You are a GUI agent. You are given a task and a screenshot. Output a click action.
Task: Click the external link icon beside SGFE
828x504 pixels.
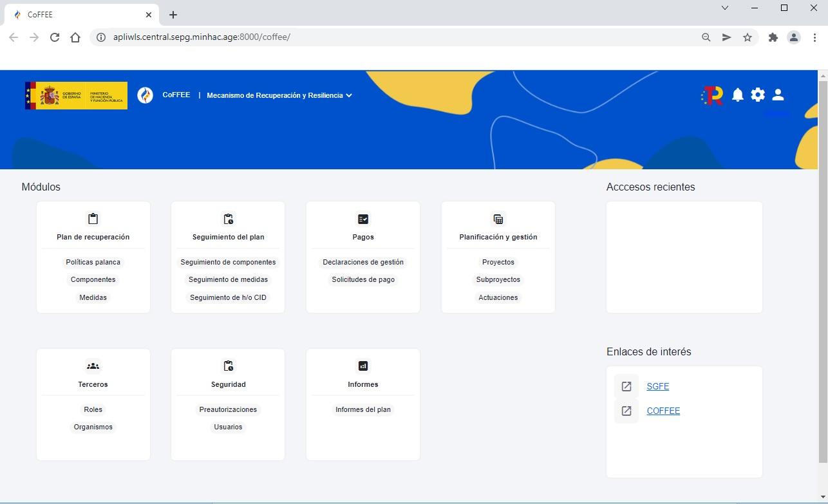[x=626, y=386]
